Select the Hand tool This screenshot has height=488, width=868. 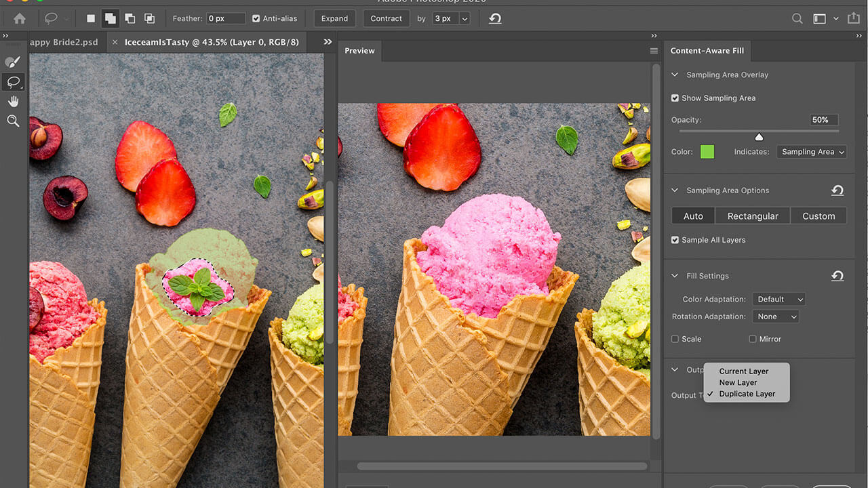coord(13,102)
